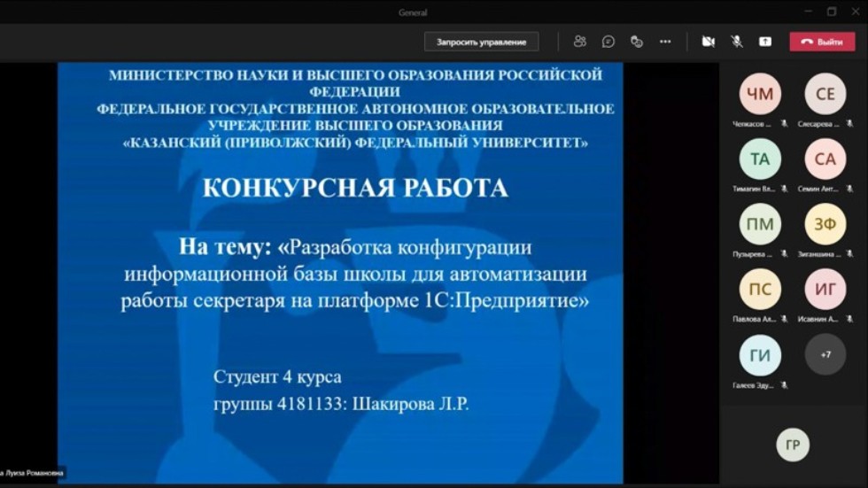Select the ПМ participant avatar
This screenshot has height=488, width=868.
click(760, 224)
